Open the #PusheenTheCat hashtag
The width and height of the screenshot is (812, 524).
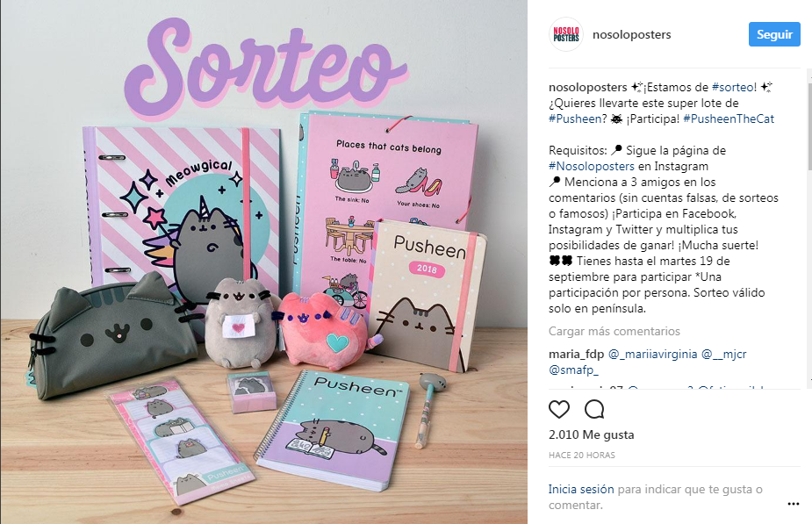tap(729, 118)
